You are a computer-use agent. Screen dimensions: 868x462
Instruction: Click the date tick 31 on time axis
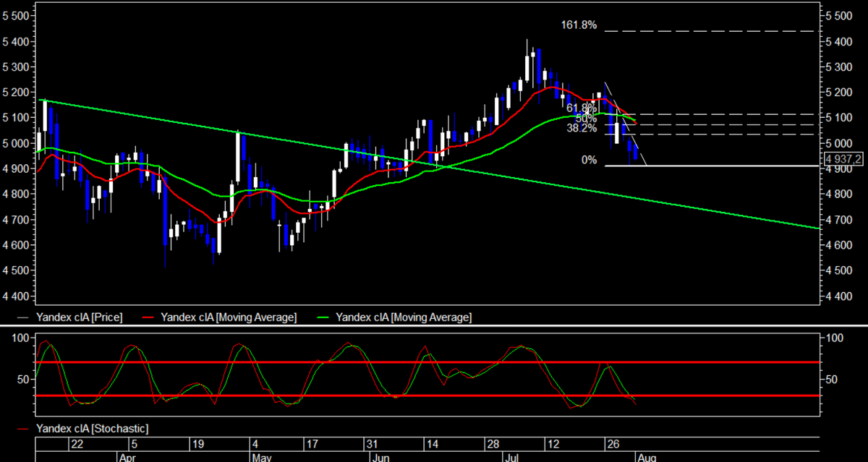[372, 444]
